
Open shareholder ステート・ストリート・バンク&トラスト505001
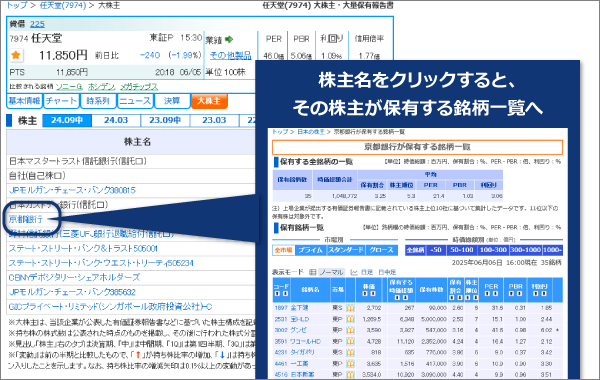click(x=83, y=249)
